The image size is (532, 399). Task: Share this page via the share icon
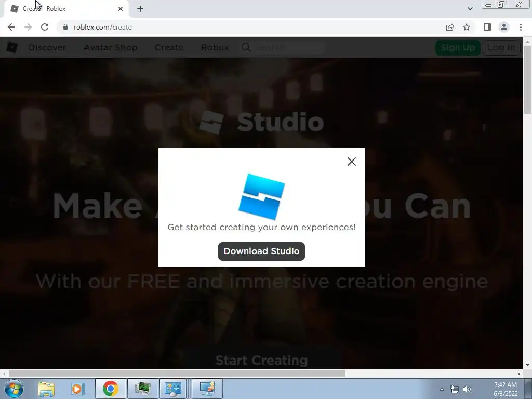pyautogui.click(x=450, y=27)
